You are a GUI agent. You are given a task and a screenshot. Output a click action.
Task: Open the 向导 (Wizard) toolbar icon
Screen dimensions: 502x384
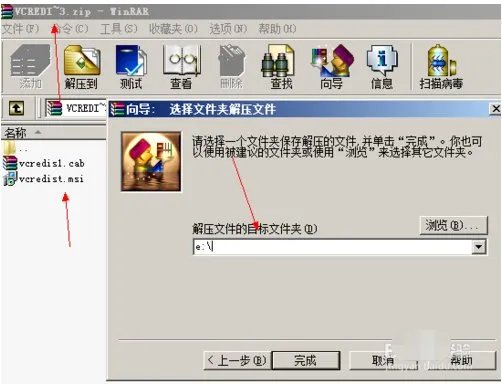(332, 66)
